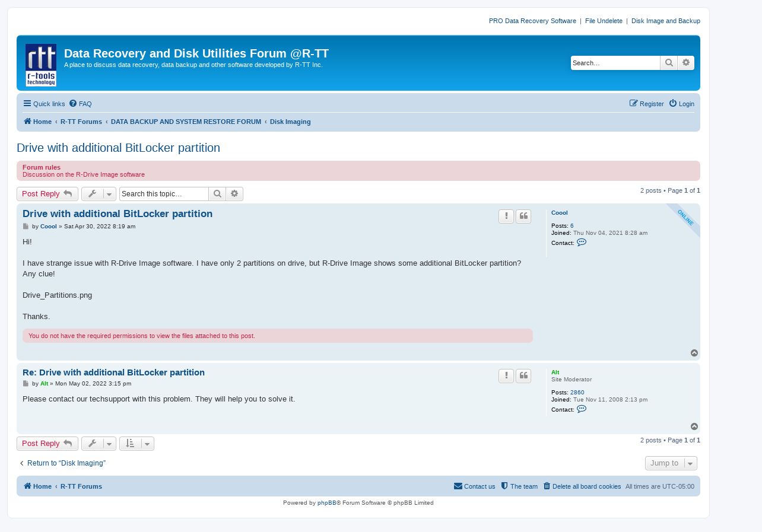Open Topic tools wrench dropdown at bottom
Screen dimensions: 762x532
99,444
